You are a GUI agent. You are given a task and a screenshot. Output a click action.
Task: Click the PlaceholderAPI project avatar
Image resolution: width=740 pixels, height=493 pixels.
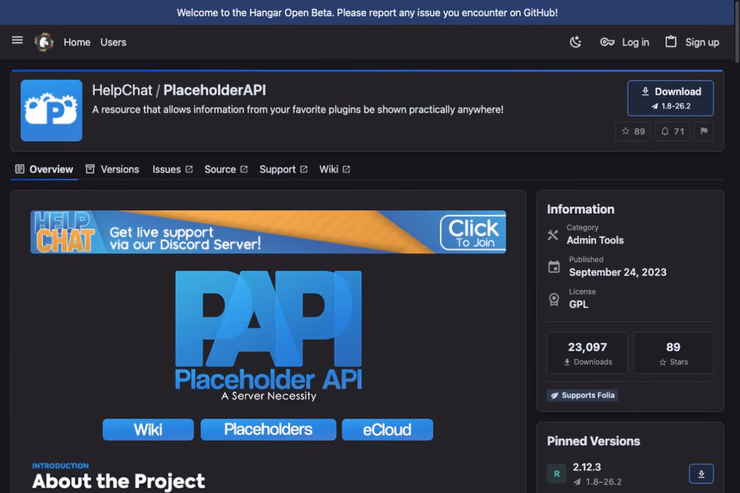pos(51,110)
